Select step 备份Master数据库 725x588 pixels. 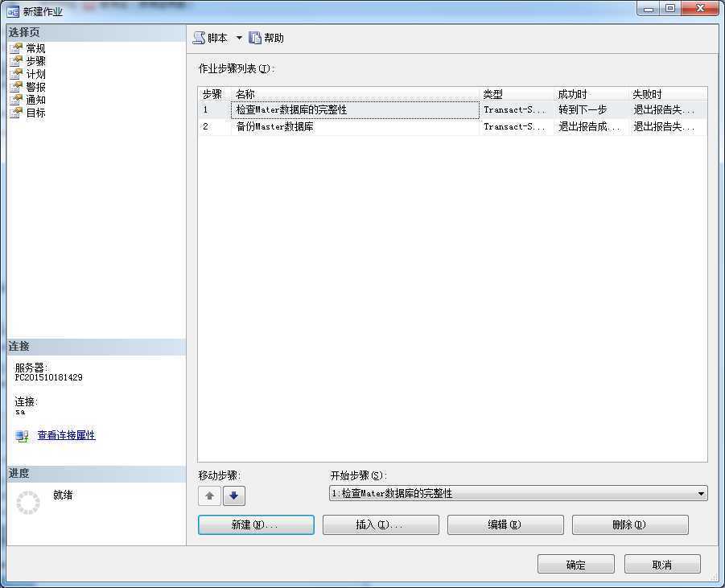point(355,126)
